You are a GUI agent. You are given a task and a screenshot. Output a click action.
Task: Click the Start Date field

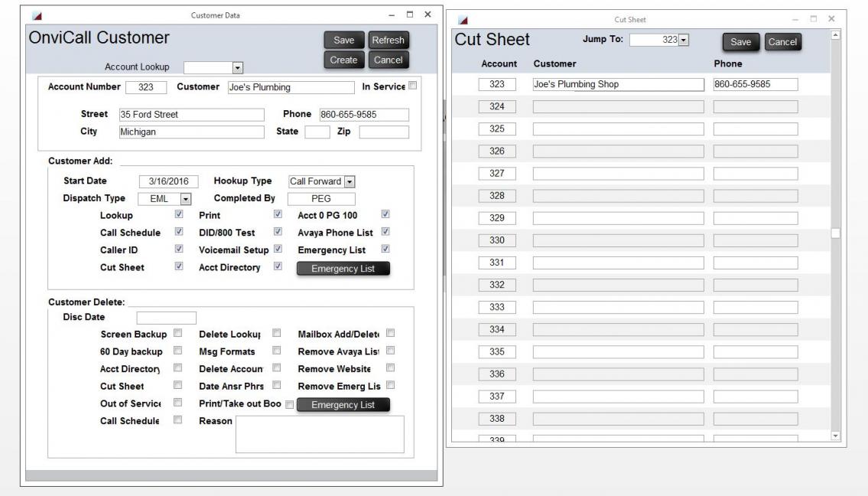pyautogui.click(x=169, y=181)
